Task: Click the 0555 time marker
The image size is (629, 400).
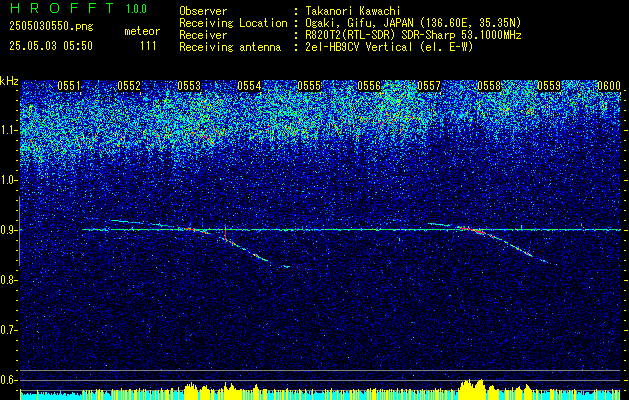Action: tap(309, 86)
